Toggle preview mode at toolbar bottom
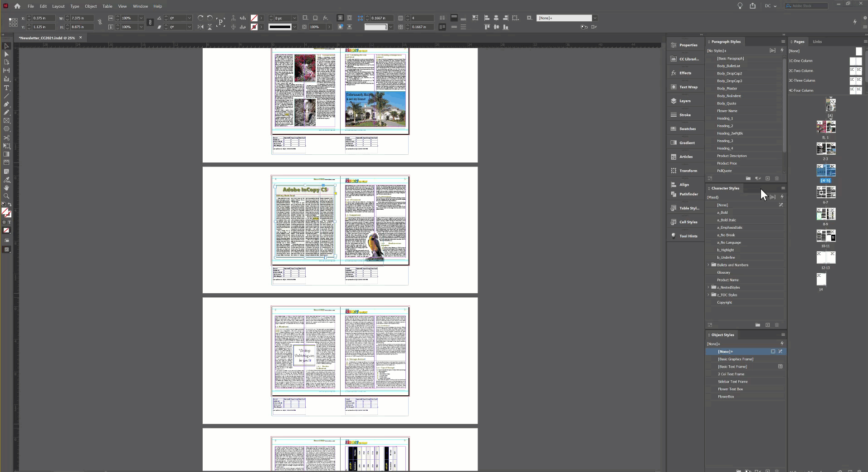Viewport: 868px width, 472px height. pos(7,250)
